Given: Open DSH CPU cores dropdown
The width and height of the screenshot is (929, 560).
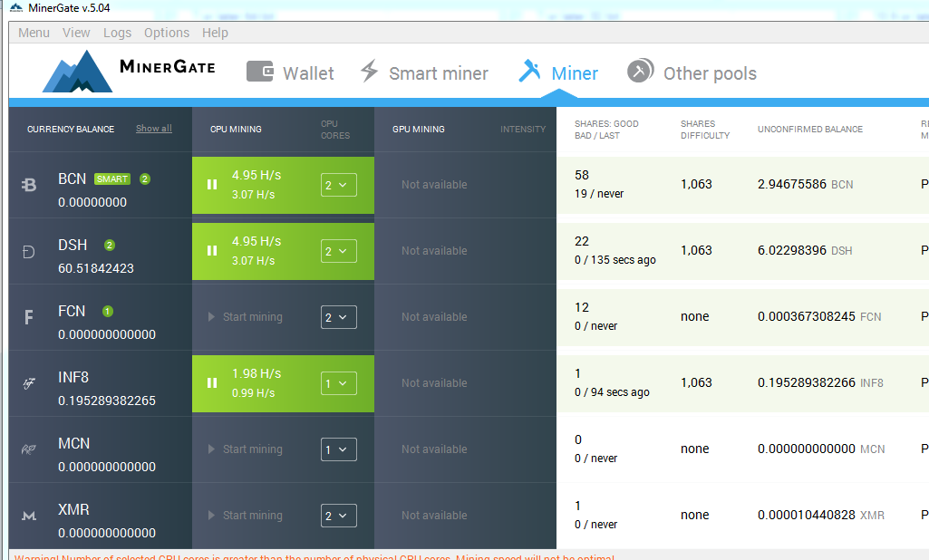Looking at the screenshot, I should (339, 251).
